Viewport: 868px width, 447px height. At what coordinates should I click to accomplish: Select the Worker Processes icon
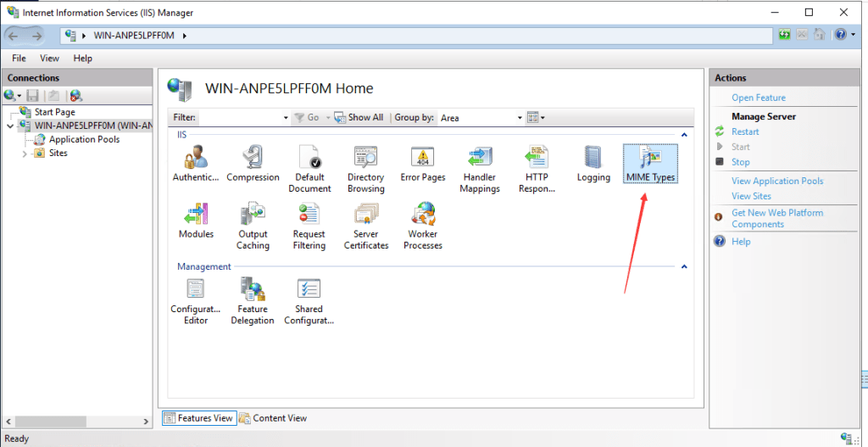(423, 226)
